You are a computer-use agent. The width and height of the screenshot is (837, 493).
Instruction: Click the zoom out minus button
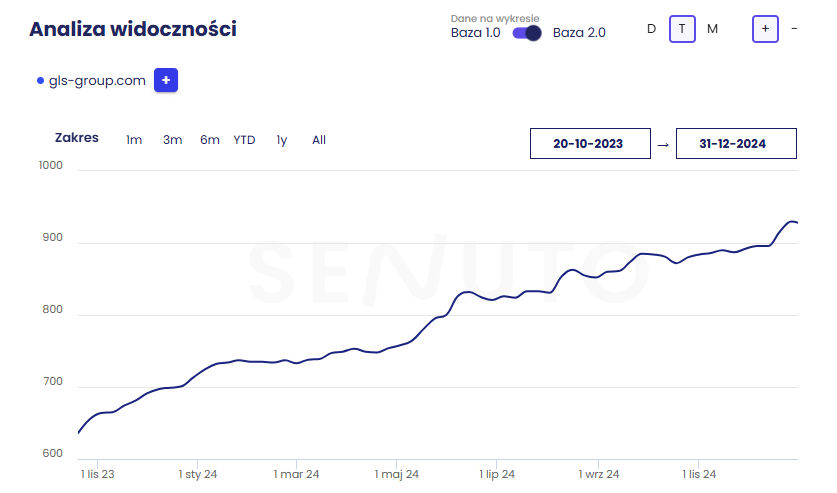coord(794,29)
